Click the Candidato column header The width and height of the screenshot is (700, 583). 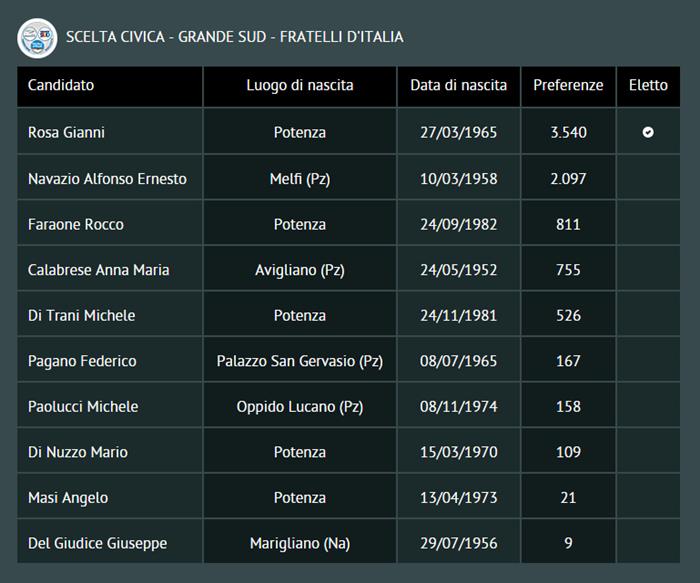pos(61,86)
